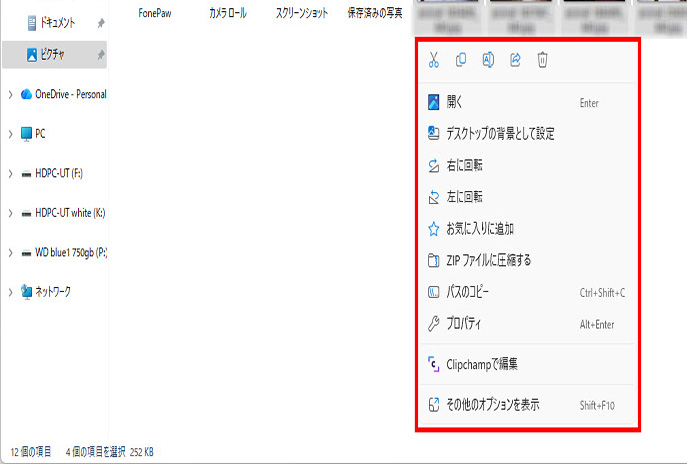Expand the PC node chevron
Image resolution: width=687 pixels, height=464 pixels.
point(10,133)
